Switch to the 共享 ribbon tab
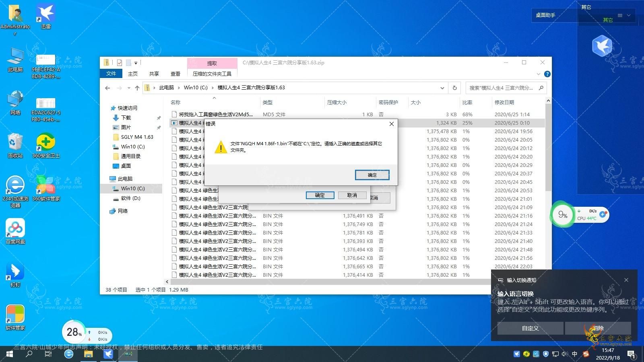This screenshot has height=362, width=644. tap(154, 74)
